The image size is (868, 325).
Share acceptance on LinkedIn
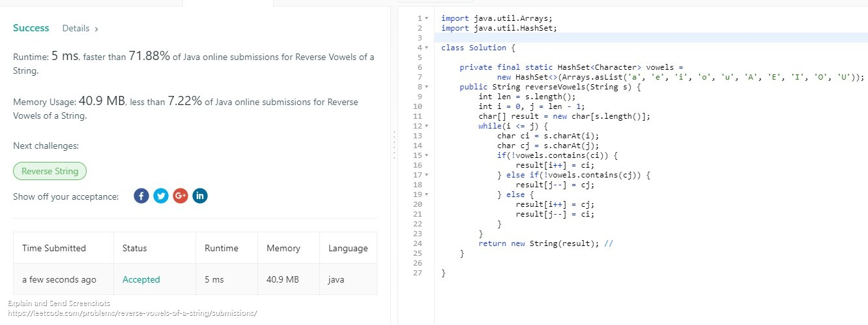pyautogui.click(x=200, y=196)
